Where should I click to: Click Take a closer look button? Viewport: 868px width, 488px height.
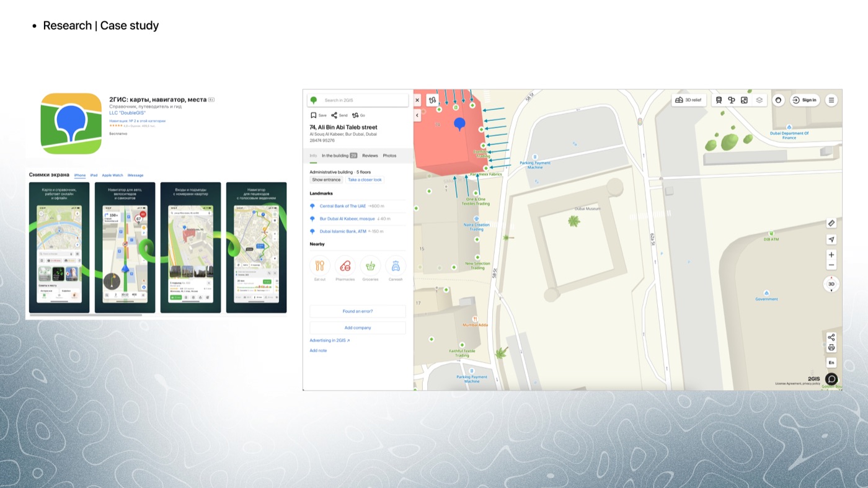point(365,180)
